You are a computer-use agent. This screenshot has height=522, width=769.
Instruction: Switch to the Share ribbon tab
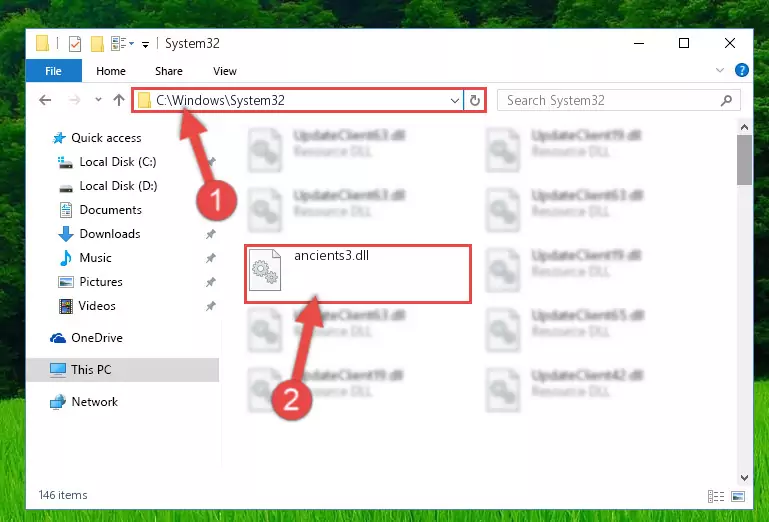click(x=169, y=71)
